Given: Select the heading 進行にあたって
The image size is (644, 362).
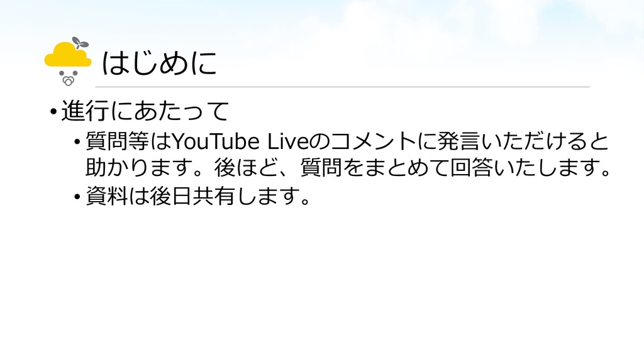Looking at the screenshot, I should coord(145,111).
